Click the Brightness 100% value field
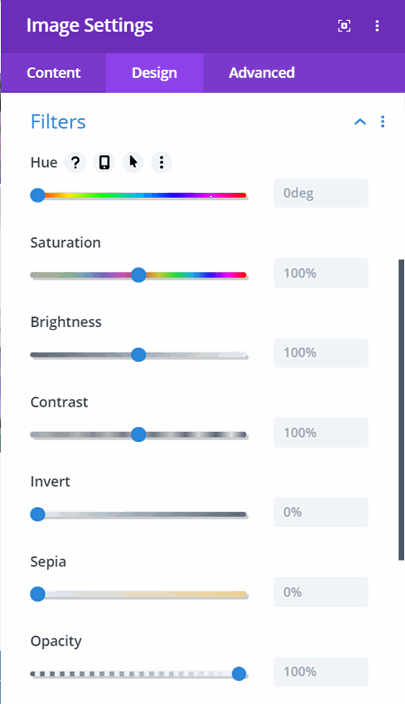405x704 pixels. (x=321, y=353)
